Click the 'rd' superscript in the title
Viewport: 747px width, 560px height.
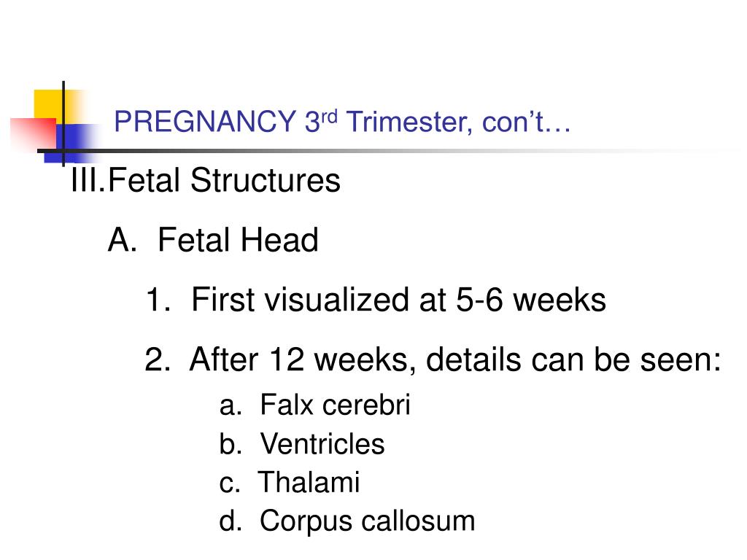[329, 116]
